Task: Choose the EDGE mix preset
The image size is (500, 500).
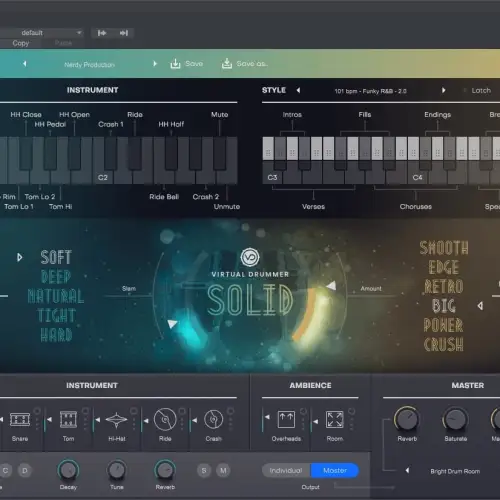Action: tap(444, 267)
